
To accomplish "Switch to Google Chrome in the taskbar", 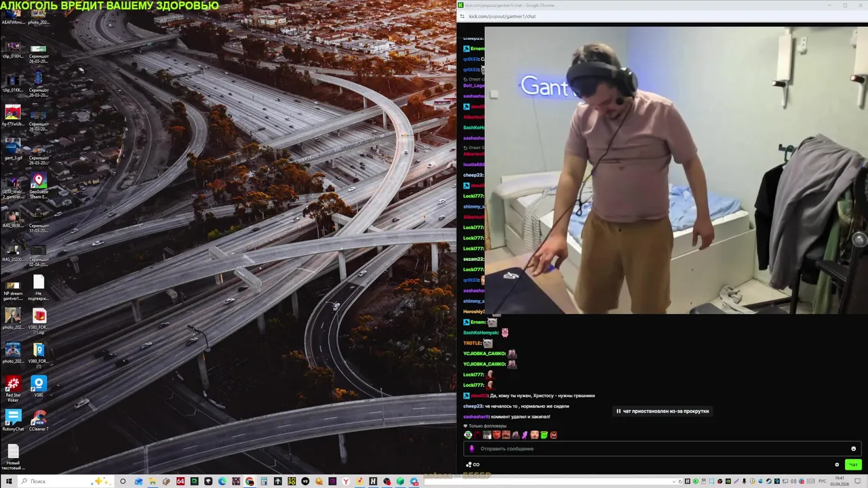I will [250, 481].
